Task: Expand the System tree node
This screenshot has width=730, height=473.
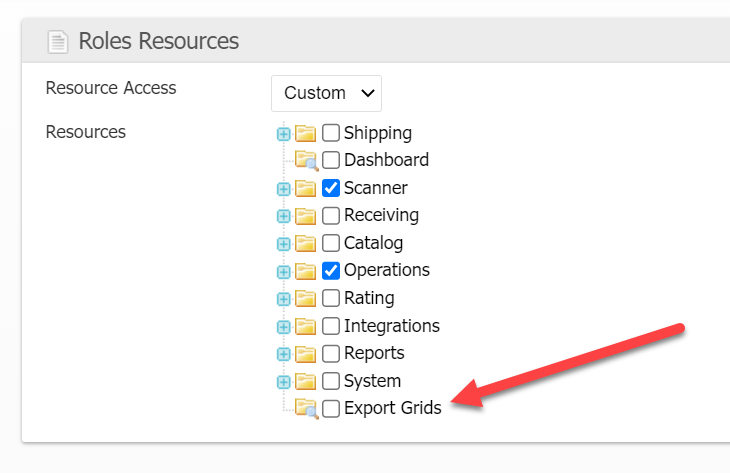Action: [x=284, y=381]
